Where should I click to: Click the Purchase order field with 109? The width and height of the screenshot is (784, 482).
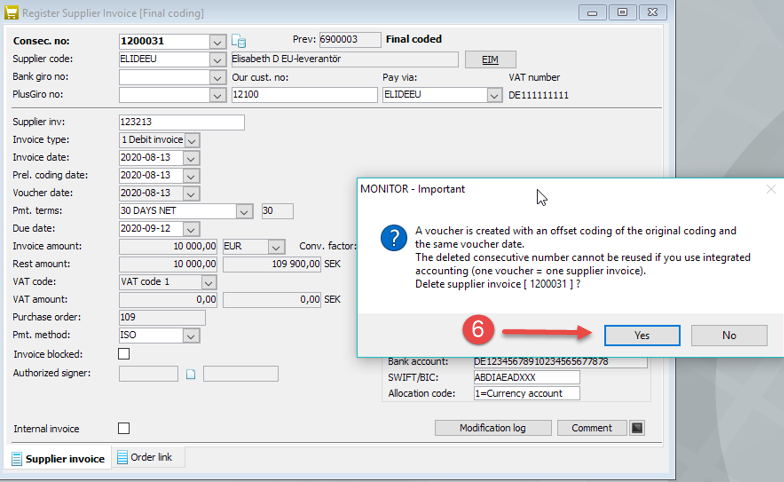[162, 318]
